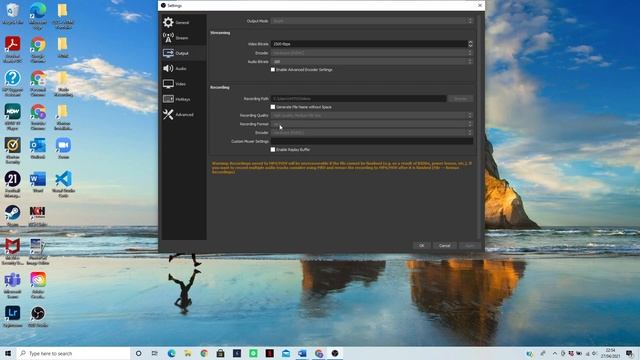640x360 pixels.
Task: Open the Output Mode dropdown
Action: 372,21
